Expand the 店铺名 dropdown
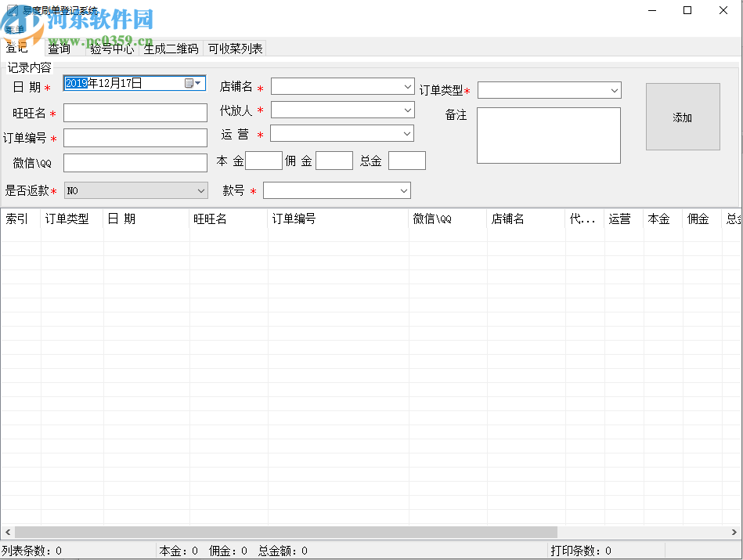 point(407,87)
